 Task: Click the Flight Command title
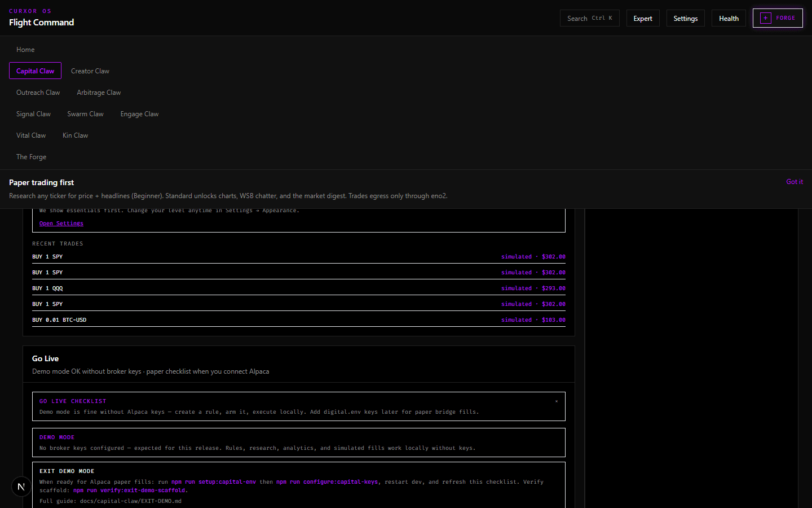[x=41, y=23]
